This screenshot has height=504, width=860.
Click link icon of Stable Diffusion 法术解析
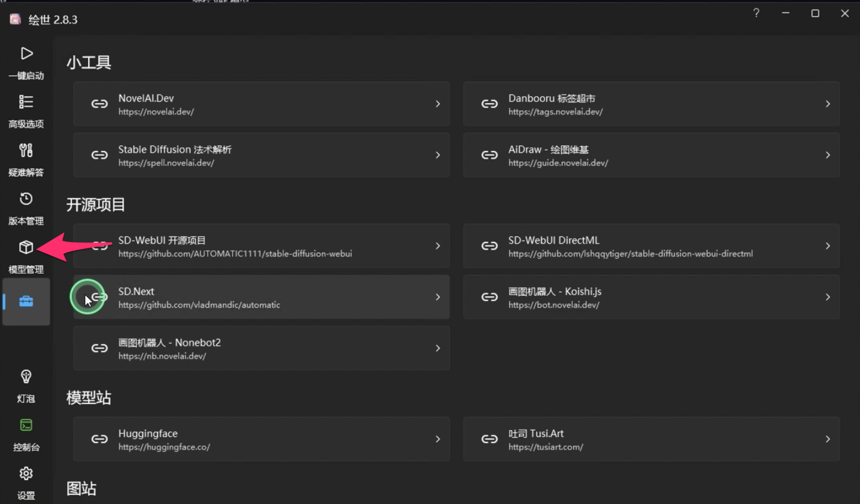(99, 155)
